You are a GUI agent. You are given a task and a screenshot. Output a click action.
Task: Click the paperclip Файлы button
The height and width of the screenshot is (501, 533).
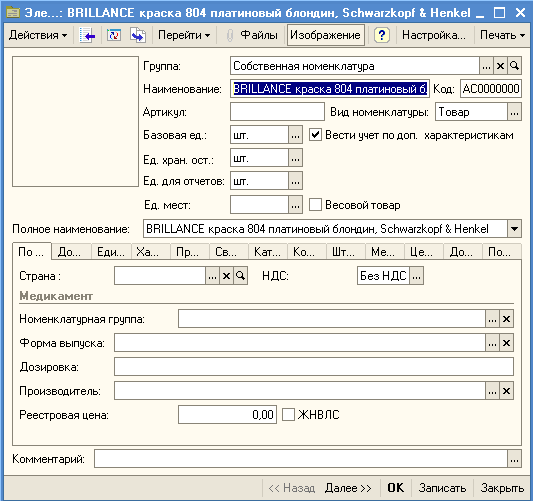coord(252,35)
